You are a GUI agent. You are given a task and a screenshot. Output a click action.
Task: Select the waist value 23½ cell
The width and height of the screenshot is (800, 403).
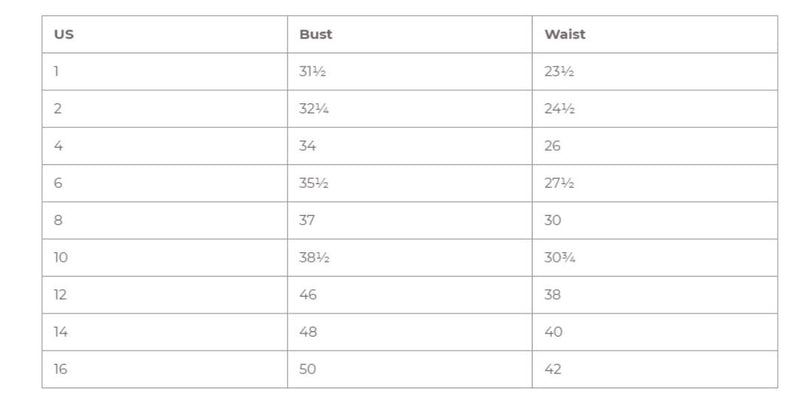tap(655, 71)
